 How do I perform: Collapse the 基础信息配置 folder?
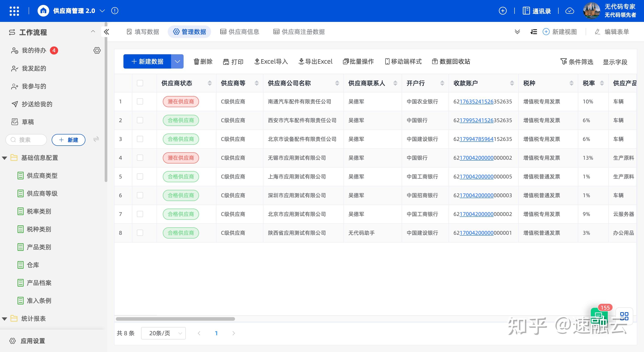4,158
